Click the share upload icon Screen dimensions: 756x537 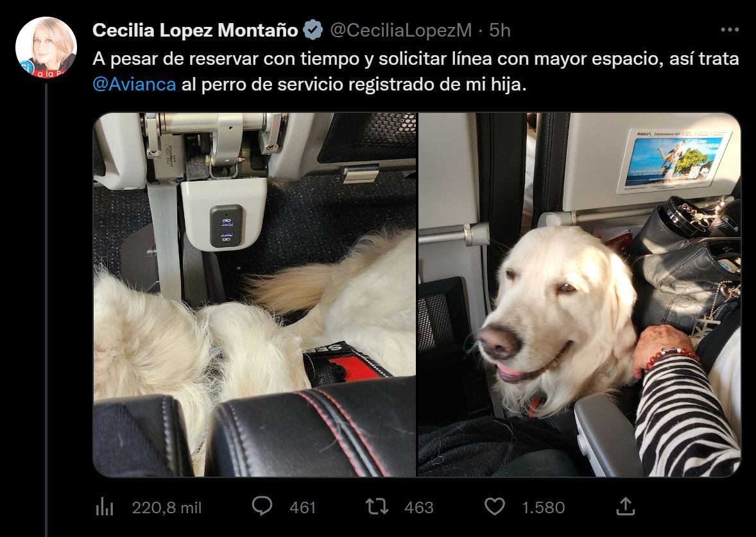pyautogui.click(x=625, y=506)
